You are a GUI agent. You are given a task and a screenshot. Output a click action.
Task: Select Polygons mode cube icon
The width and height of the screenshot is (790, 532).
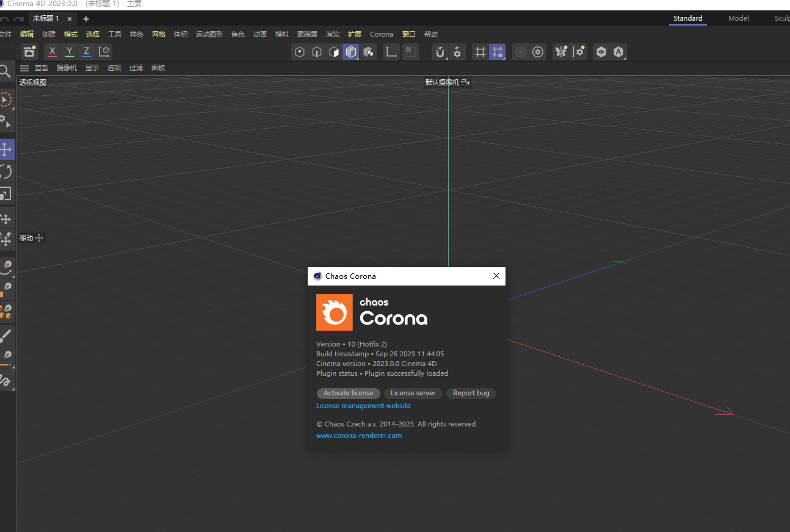tap(333, 52)
